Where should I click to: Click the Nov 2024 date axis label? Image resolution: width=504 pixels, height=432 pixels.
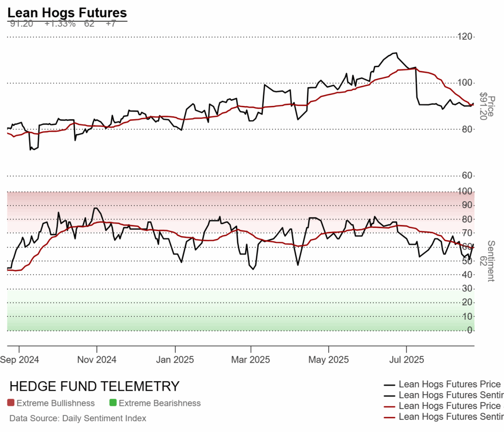(97, 360)
